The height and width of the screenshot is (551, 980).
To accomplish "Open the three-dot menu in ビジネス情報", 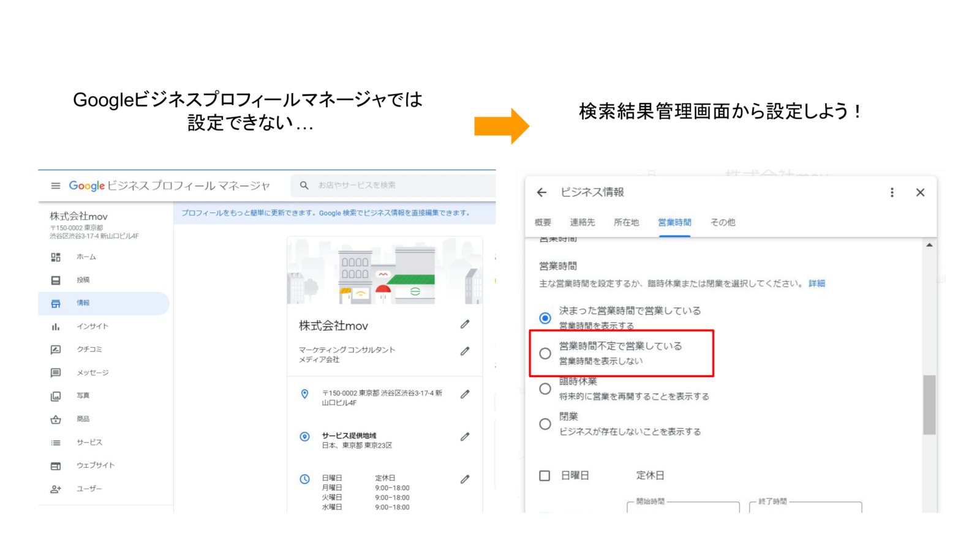I will 892,192.
